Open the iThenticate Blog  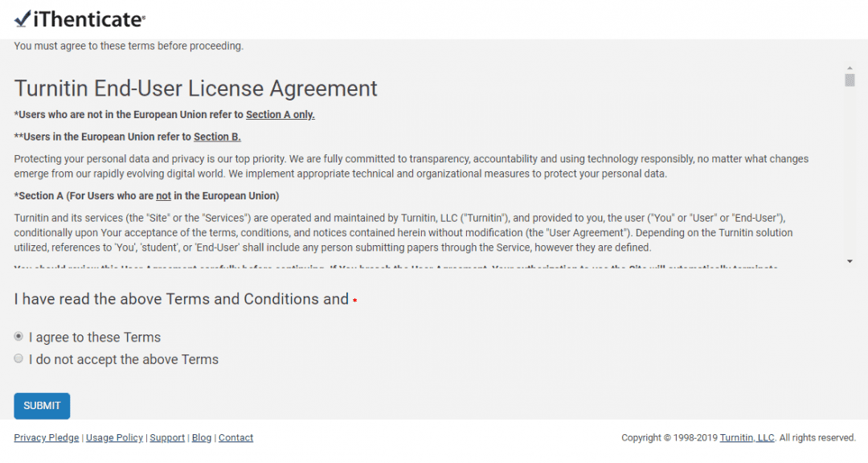click(201, 437)
